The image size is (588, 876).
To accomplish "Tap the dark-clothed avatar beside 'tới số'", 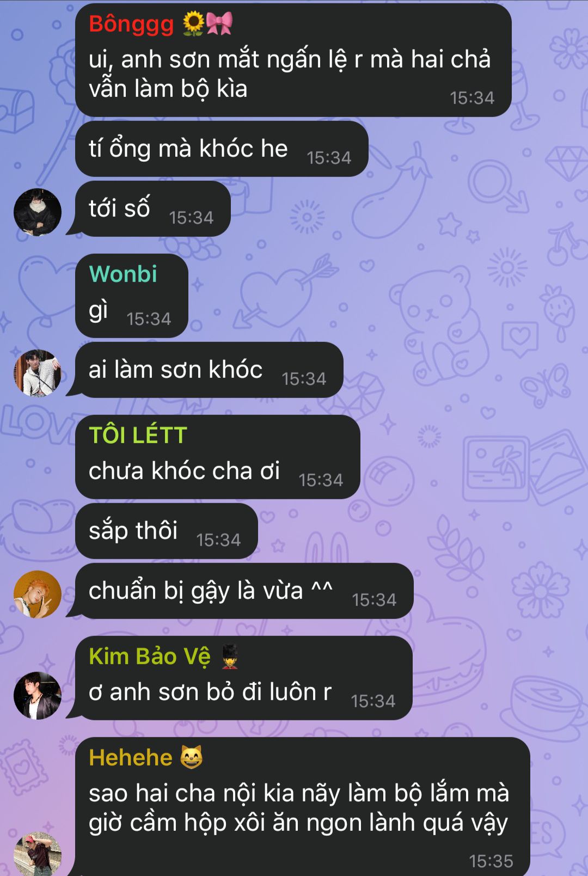I will point(38,212).
